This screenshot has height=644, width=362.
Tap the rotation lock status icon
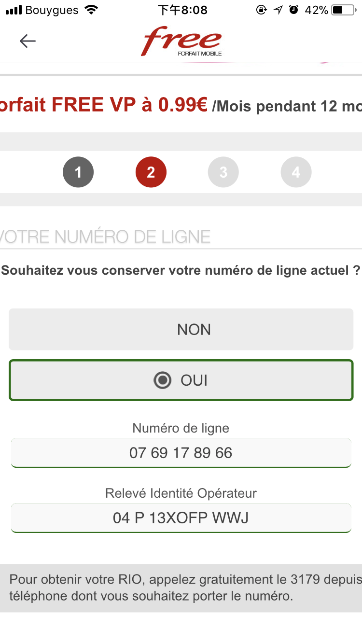(x=261, y=10)
